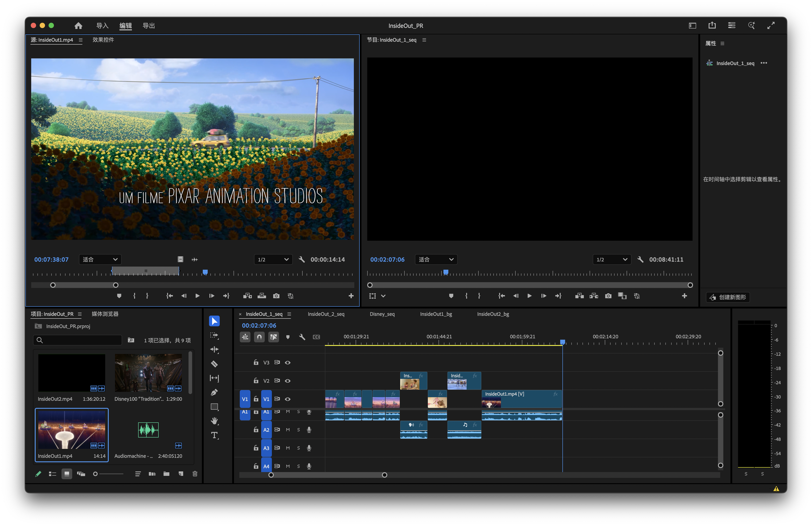Click the Project panel search field
The image size is (812, 526).
pyautogui.click(x=78, y=340)
